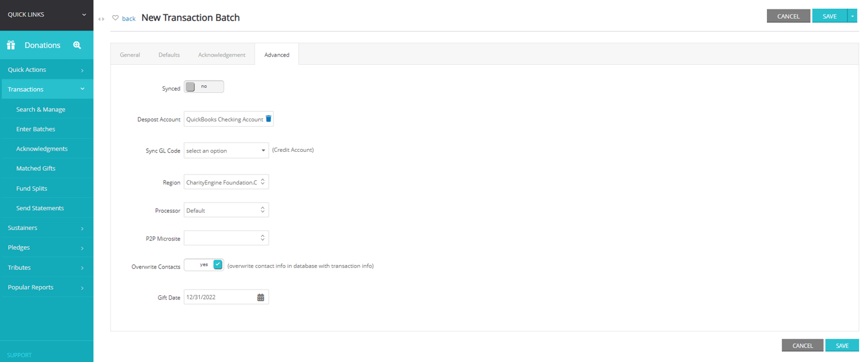Screen dimensions: 868x362
Task: Toggle the Synced switch
Action: coord(204,87)
